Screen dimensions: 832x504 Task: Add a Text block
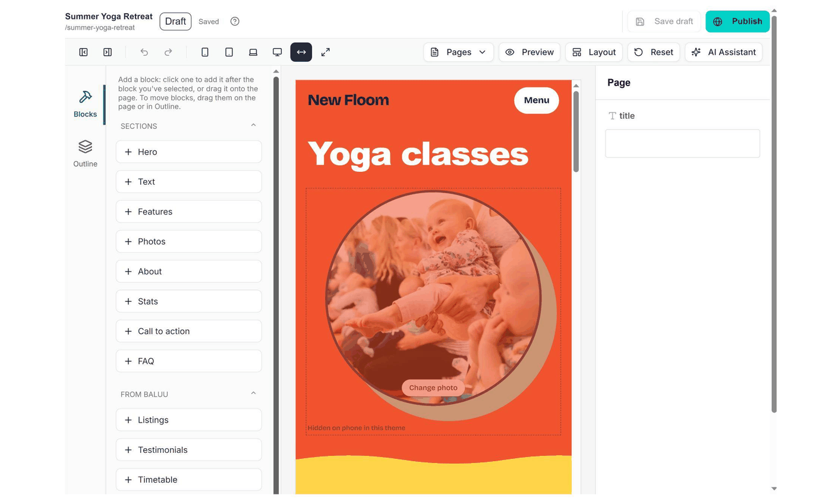(189, 182)
